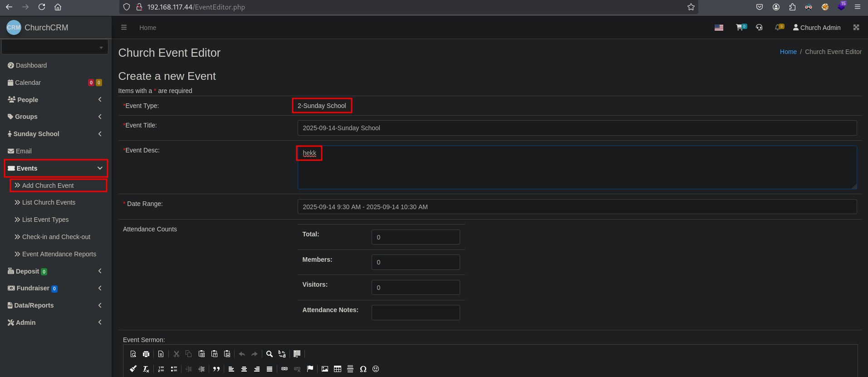868x377 pixels.
Task: Toggle block quote formatting
Action: [216, 369]
